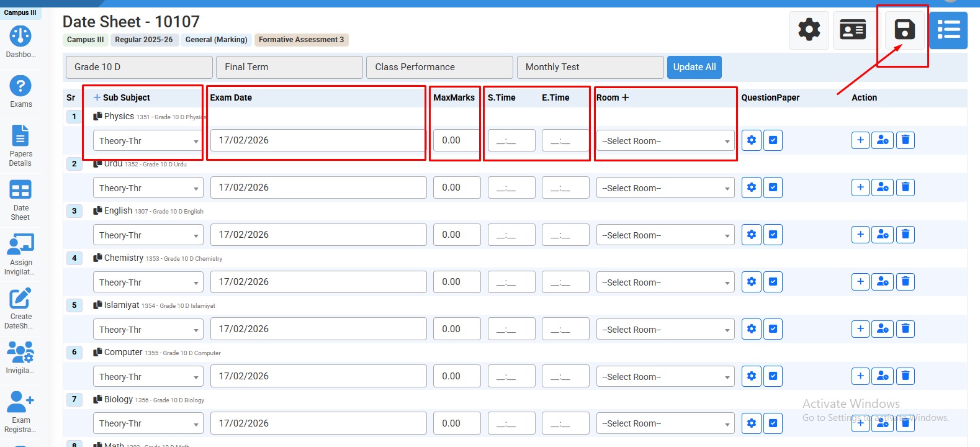Edit MaxMarks field for Urdu
The width and height of the screenshot is (980, 447).
click(x=457, y=187)
